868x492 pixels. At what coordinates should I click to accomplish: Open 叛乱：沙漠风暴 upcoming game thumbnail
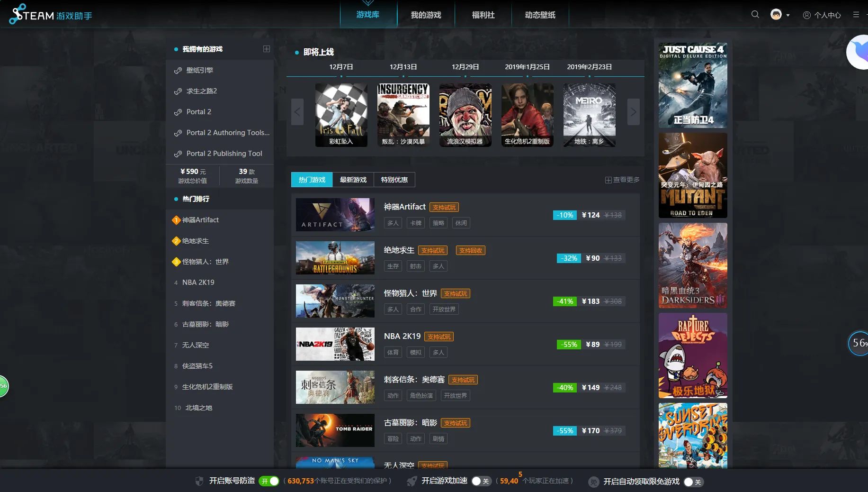[x=403, y=115]
